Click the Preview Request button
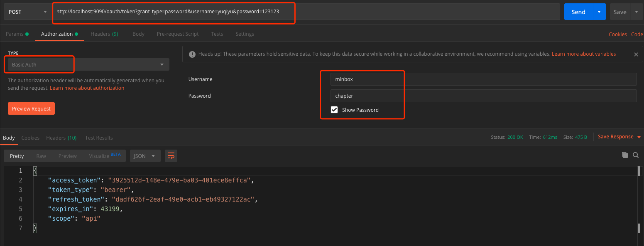Screen dimensions: 644x246 31,108
